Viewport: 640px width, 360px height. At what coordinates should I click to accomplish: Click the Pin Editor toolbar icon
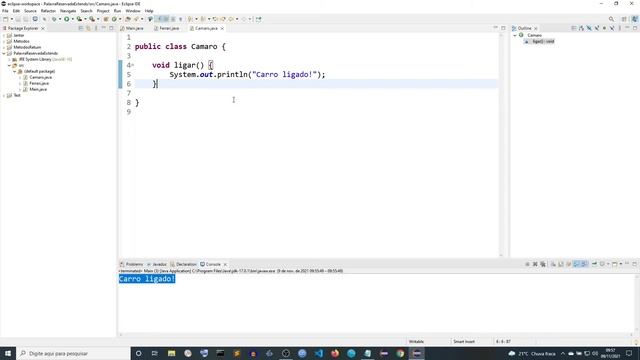pyautogui.click(x=258, y=19)
